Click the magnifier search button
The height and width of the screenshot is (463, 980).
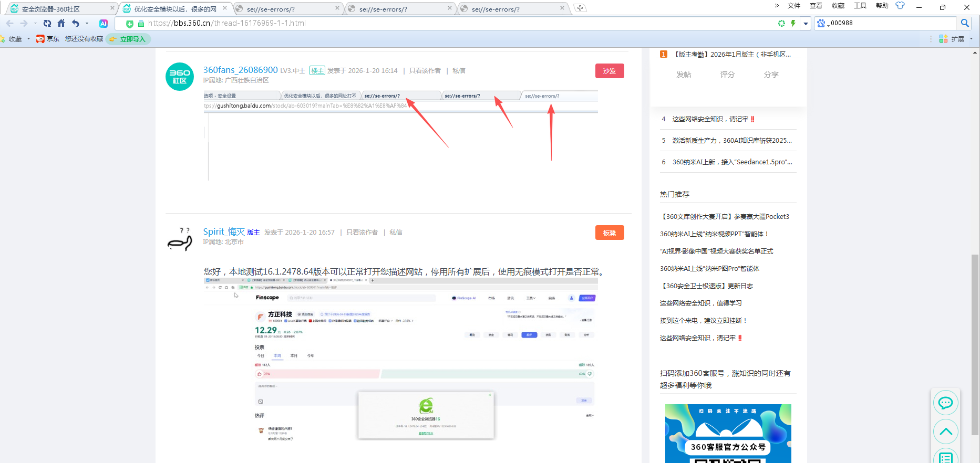(965, 23)
